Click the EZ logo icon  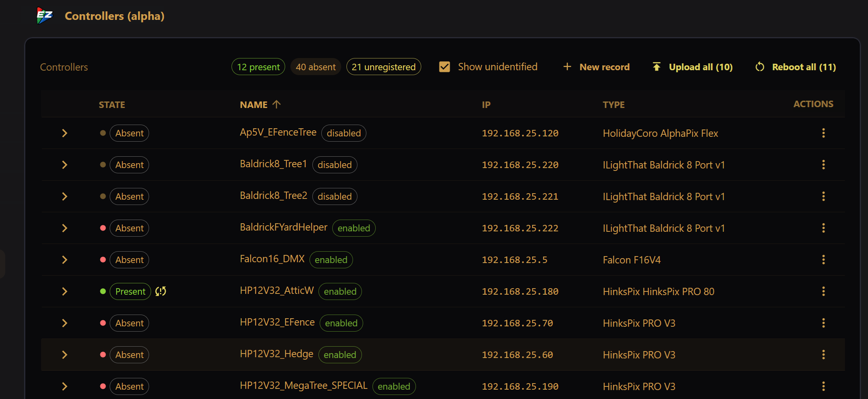point(45,16)
